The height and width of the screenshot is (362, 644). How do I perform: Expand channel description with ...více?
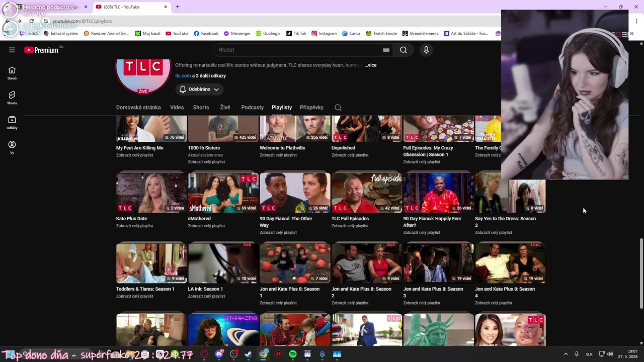click(371, 65)
